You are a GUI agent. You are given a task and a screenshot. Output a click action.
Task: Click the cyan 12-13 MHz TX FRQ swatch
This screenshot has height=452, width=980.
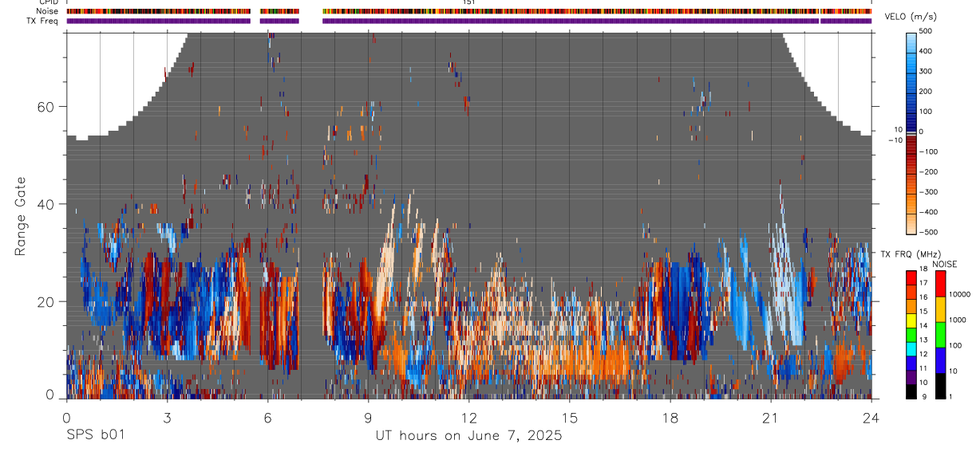(x=911, y=349)
